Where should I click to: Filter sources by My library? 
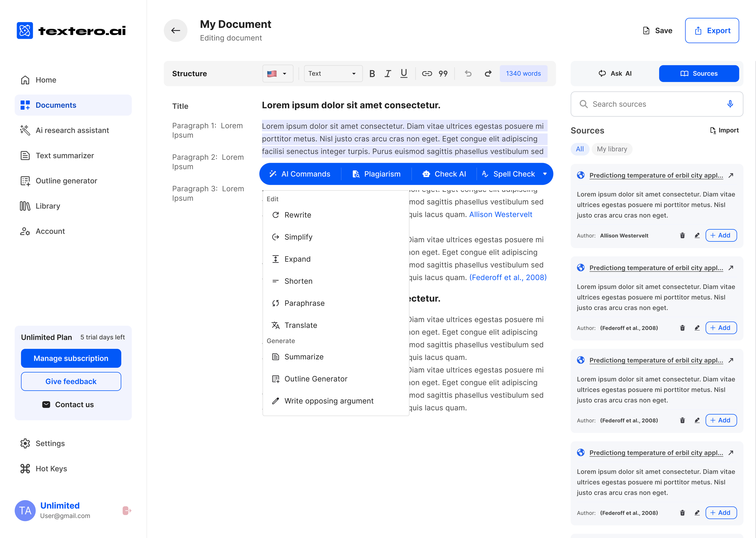[x=612, y=149]
